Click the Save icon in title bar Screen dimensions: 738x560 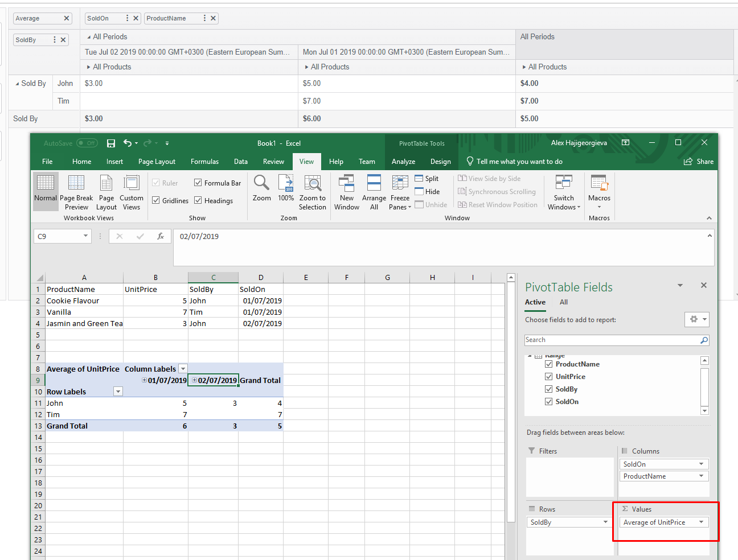[111, 143]
